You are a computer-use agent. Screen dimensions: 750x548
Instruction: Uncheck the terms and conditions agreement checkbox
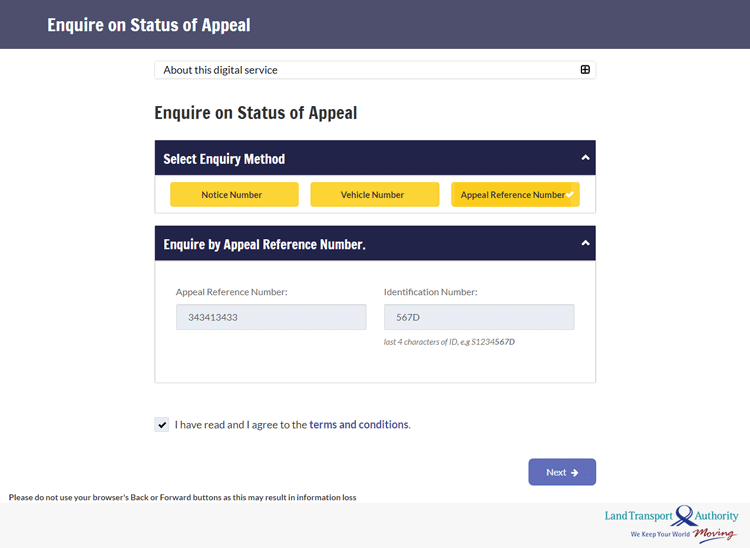(x=162, y=425)
